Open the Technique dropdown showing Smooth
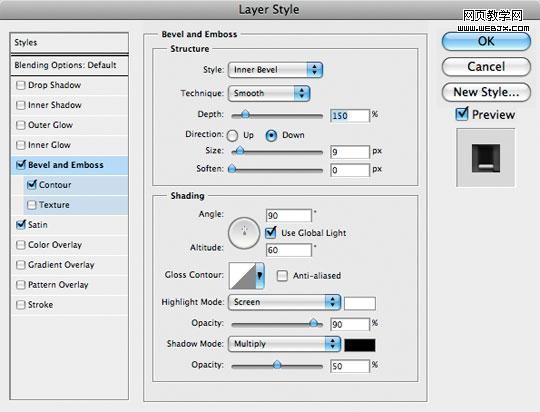This screenshot has width=540, height=412. (x=269, y=93)
